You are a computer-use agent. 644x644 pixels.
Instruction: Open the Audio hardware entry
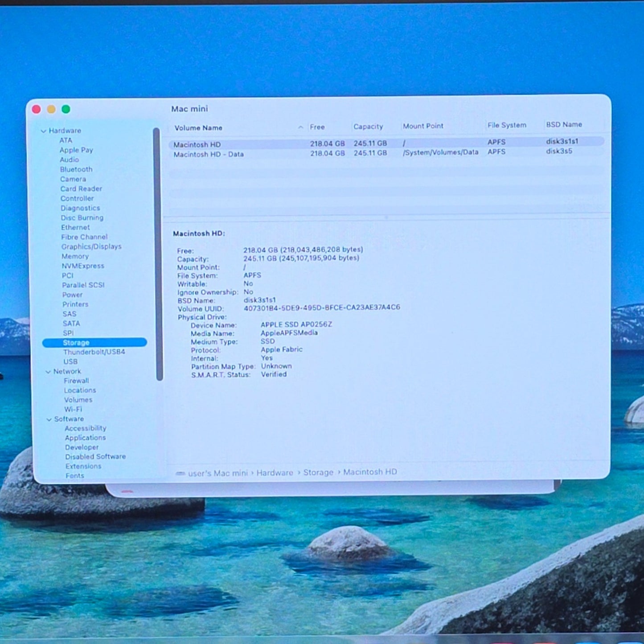(69, 160)
